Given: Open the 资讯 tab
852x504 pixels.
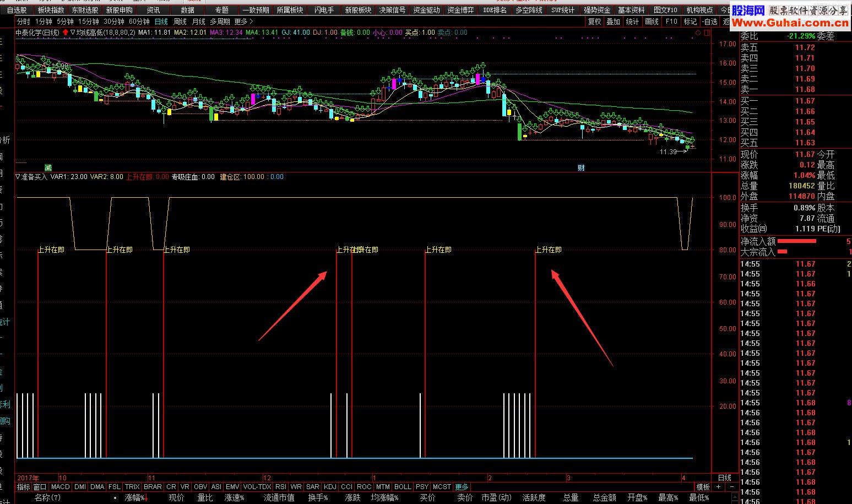Looking at the screenshot, I should 153,10.
